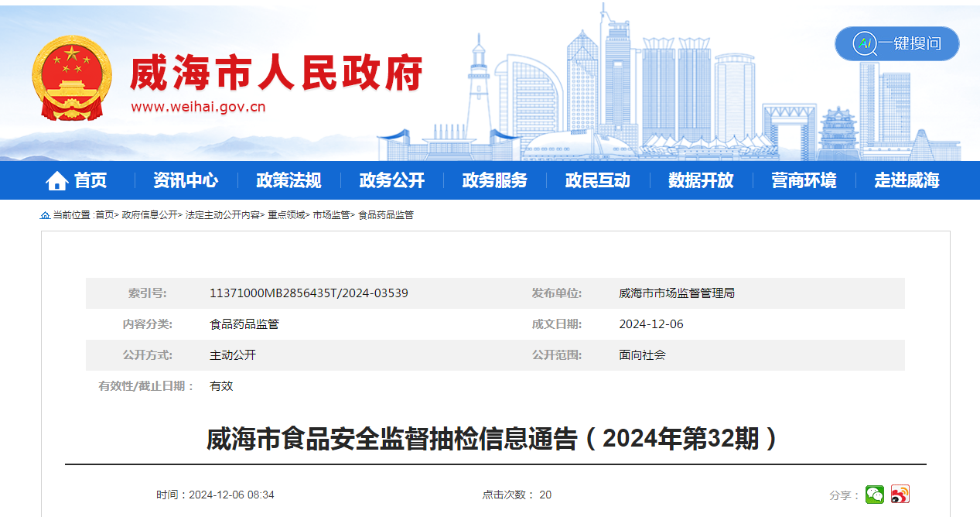Open the 一键搜问 AI search button
The height and width of the screenshot is (517, 980).
[897, 44]
